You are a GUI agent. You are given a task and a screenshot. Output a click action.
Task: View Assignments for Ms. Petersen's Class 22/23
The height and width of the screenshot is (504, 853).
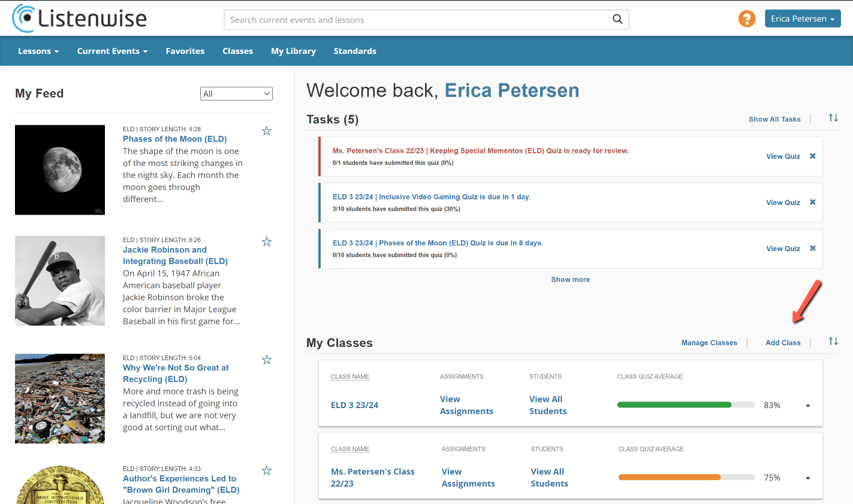(468, 478)
